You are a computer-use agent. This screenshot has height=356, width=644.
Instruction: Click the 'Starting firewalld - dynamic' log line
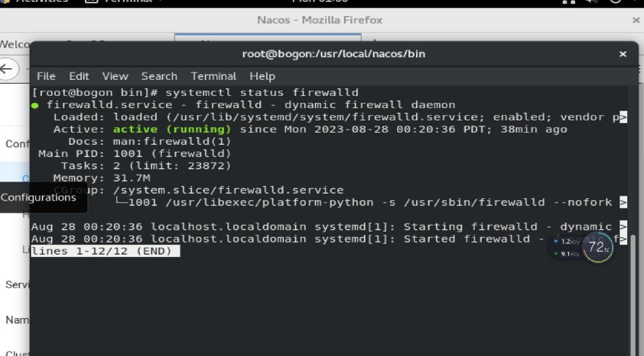(329, 227)
